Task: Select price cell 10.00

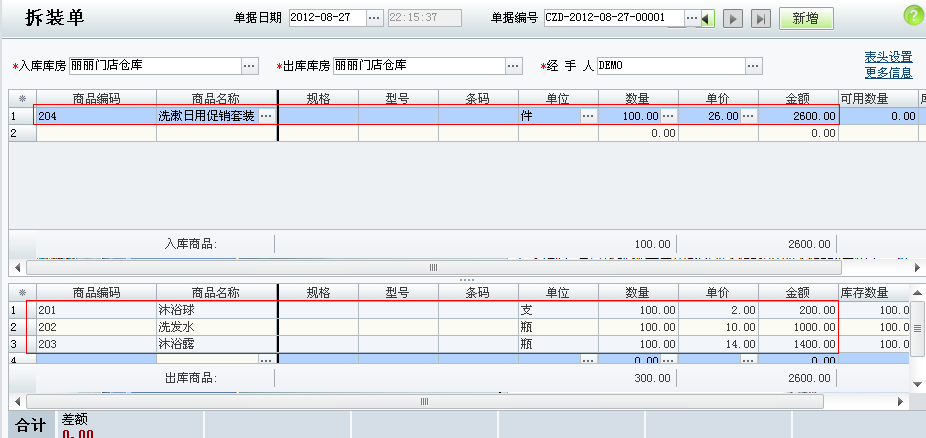Action: (x=718, y=326)
